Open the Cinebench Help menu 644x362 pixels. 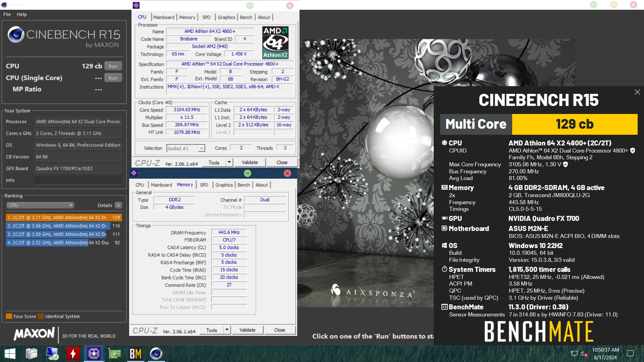[22, 14]
